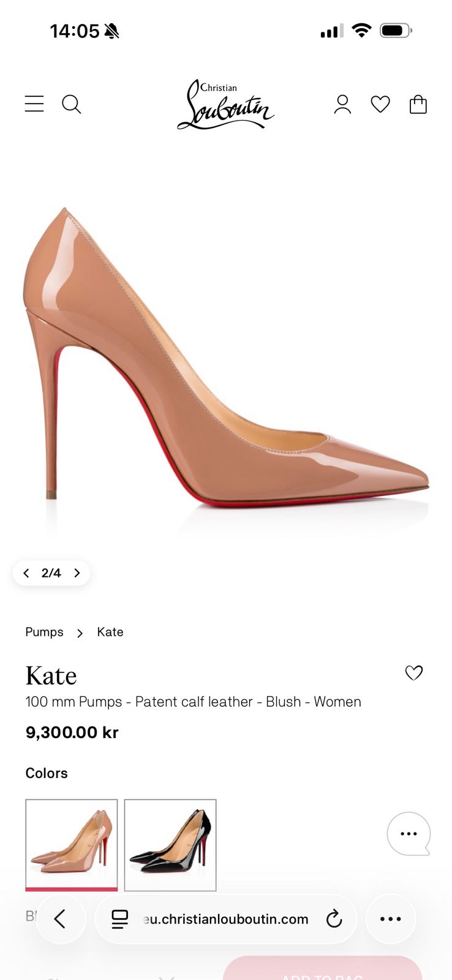Go back with the browser arrow

coord(60,919)
